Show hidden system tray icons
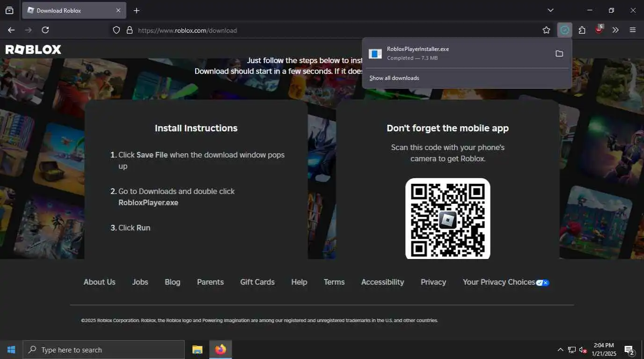The height and width of the screenshot is (359, 644). coord(560,350)
